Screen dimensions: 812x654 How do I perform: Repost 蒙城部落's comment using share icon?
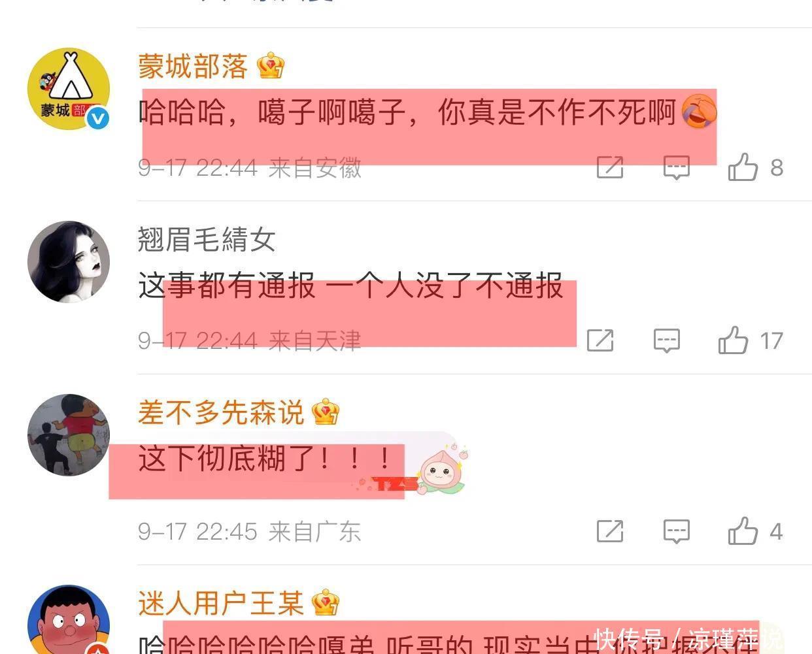(x=610, y=167)
